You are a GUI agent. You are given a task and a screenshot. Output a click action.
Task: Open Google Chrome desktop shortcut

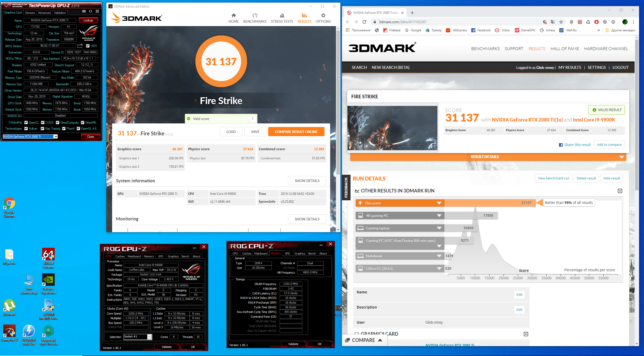click(x=9, y=207)
